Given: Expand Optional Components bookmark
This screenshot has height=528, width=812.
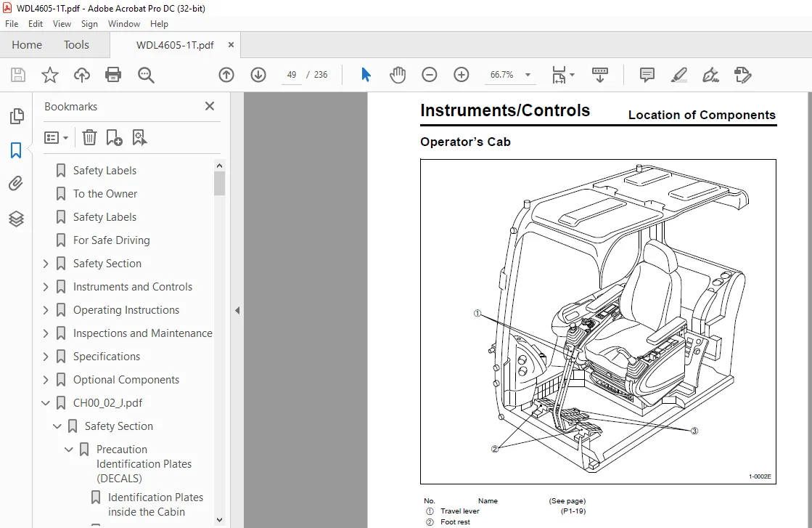Looking at the screenshot, I should coord(46,380).
